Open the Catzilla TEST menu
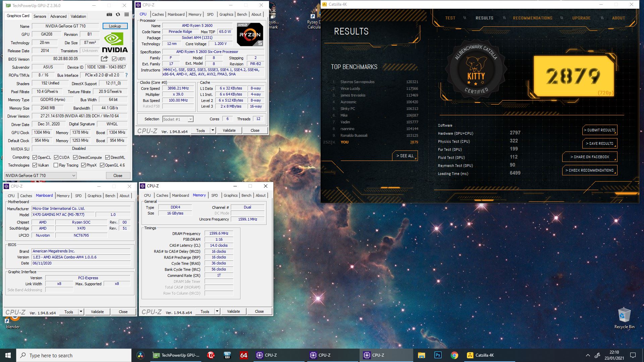The image size is (644, 362). [x=450, y=18]
